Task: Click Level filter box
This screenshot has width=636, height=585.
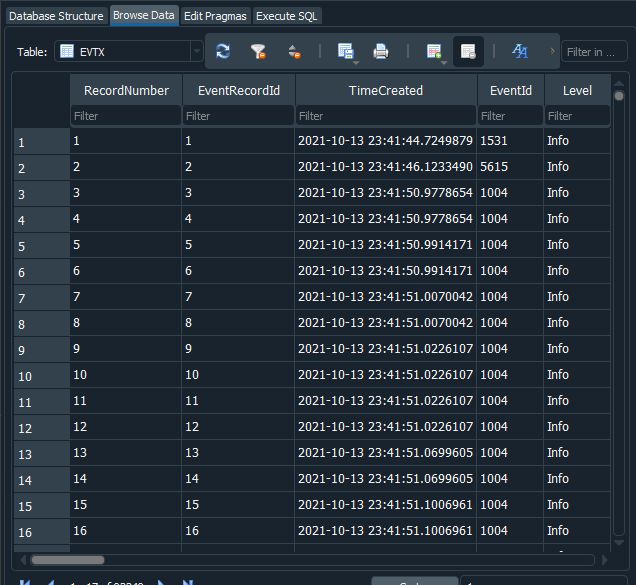Action: click(x=577, y=116)
